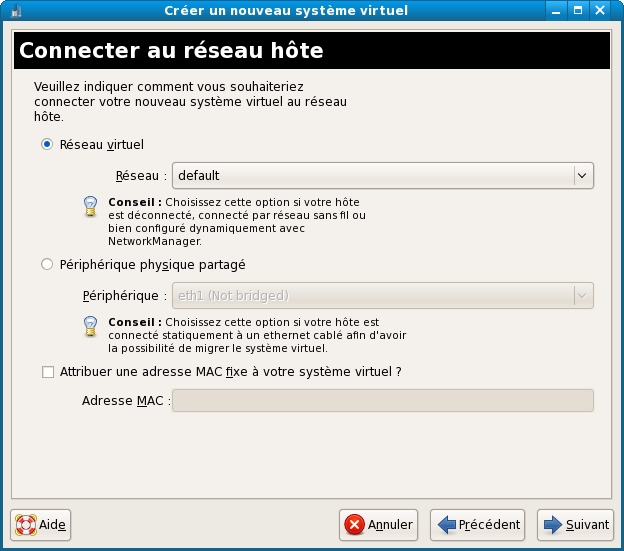The image size is (624, 551).
Task: Continue with the Suivant button
Action: 575,525
